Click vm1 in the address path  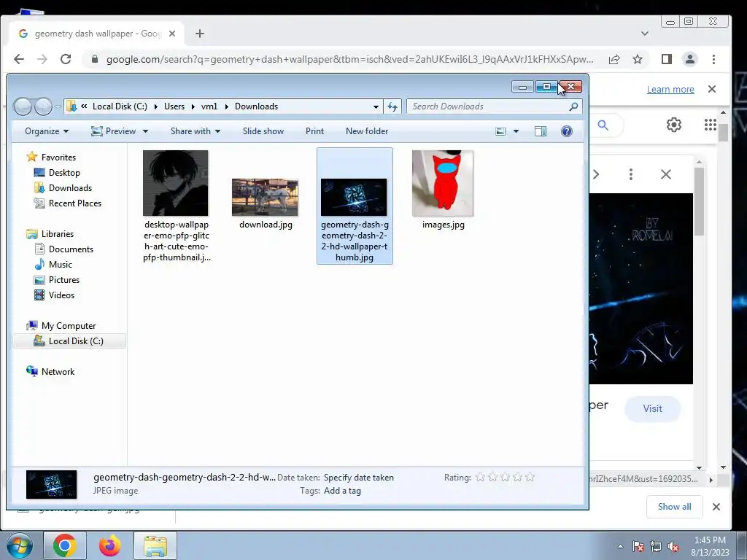tap(209, 106)
